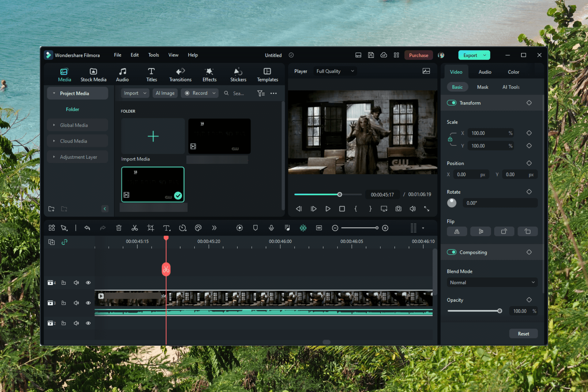Expand the Adjustment Layer tree item
The image size is (588, 392).
[54, 157]
